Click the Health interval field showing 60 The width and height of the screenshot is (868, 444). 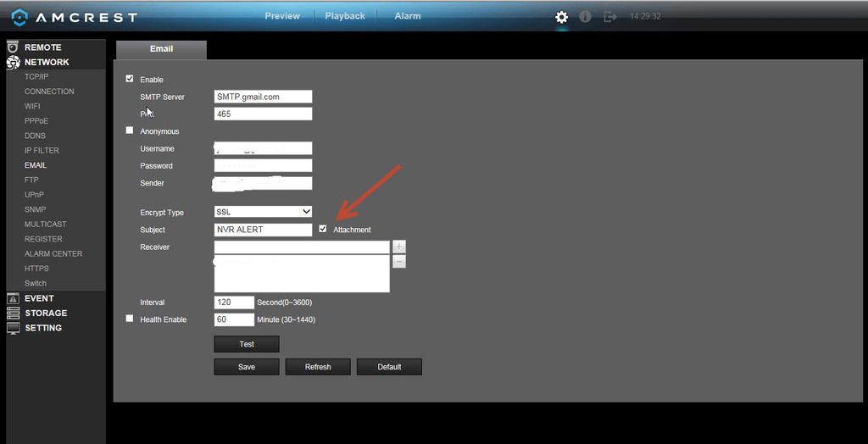[234, 319]
